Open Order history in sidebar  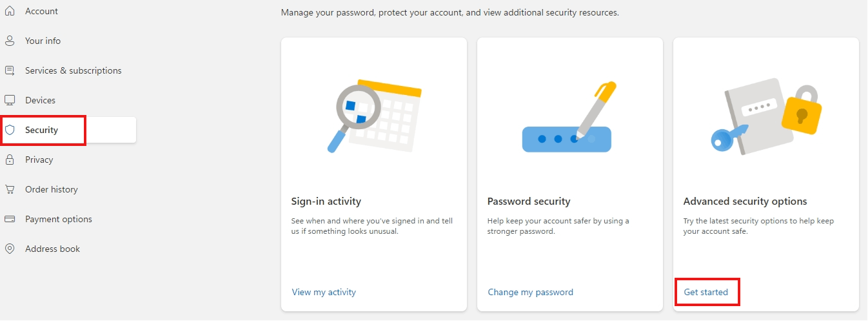51,189
